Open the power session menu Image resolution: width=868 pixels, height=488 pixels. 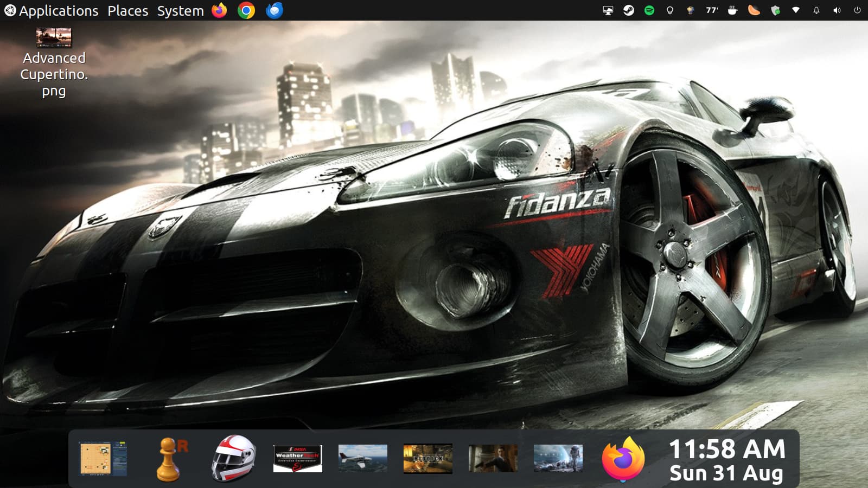(857, 10)
